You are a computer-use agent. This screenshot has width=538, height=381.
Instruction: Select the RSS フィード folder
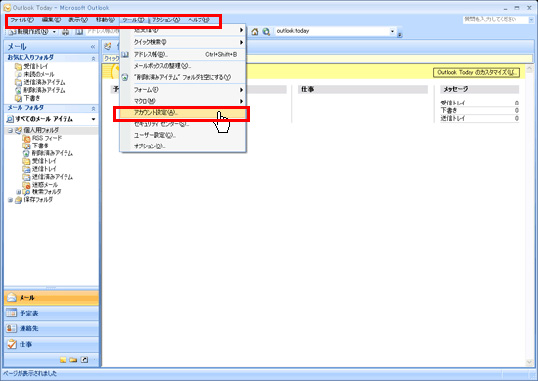(47, 138)
